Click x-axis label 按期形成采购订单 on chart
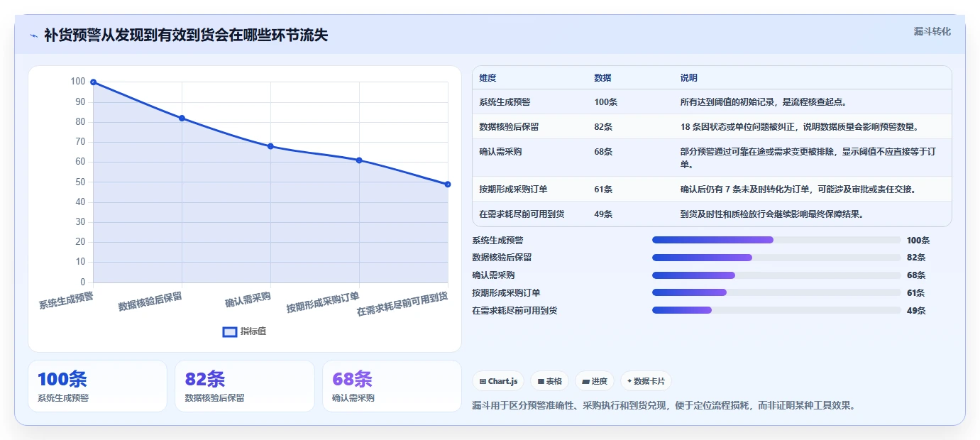The image size is (980, 440). pyautogui.click(x=323, y=302)
